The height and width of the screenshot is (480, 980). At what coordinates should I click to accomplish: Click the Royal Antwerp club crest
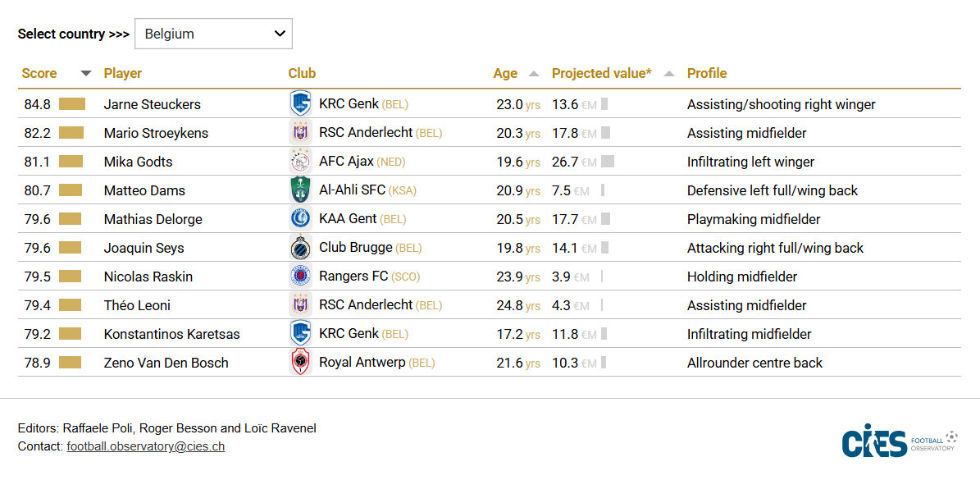point(301,363)
